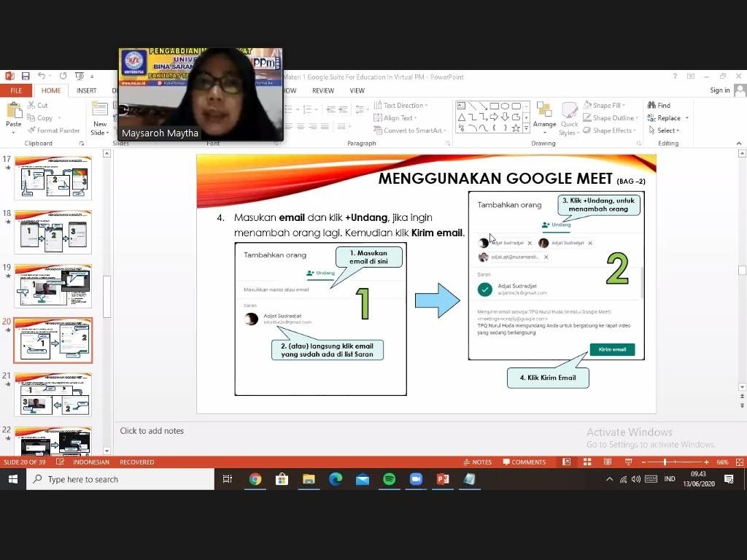Open Windows Start menu

13,479
